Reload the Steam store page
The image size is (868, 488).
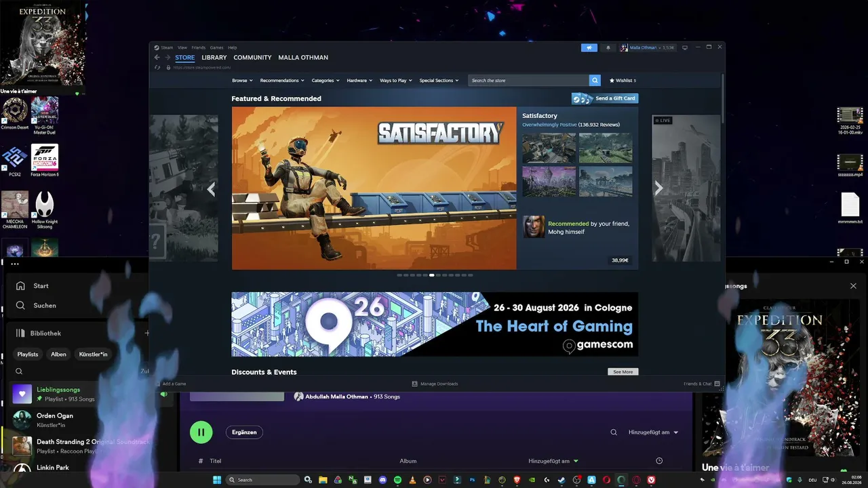157,68
